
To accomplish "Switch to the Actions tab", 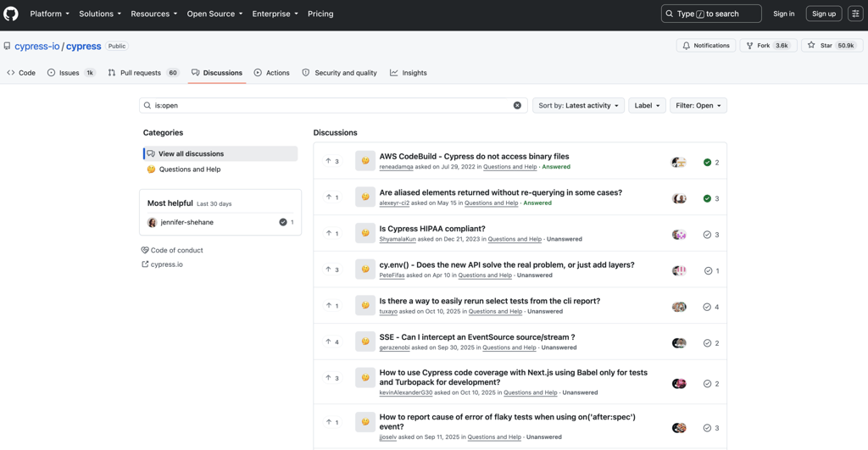I will 272,73.
